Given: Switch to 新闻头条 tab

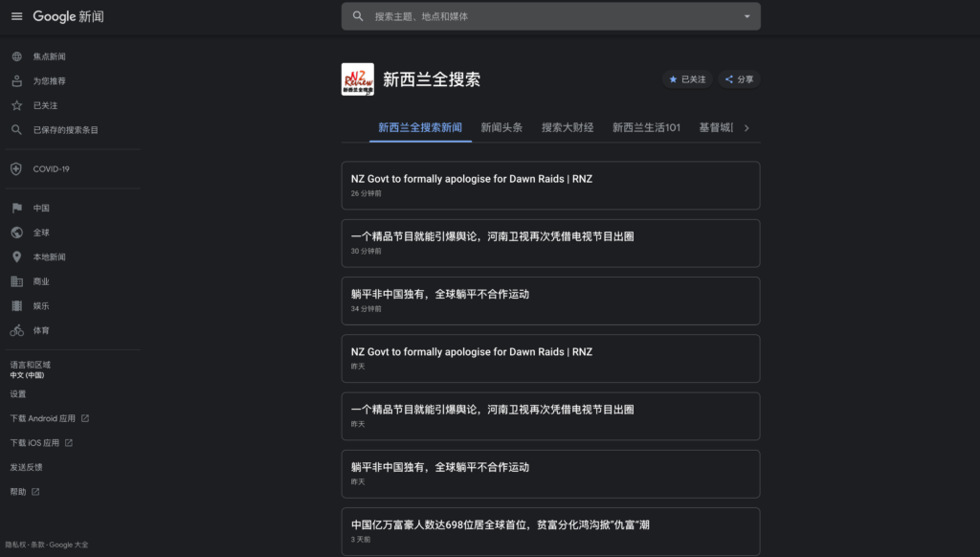Looking at the screenshot, I should click(x=501, y=127).
